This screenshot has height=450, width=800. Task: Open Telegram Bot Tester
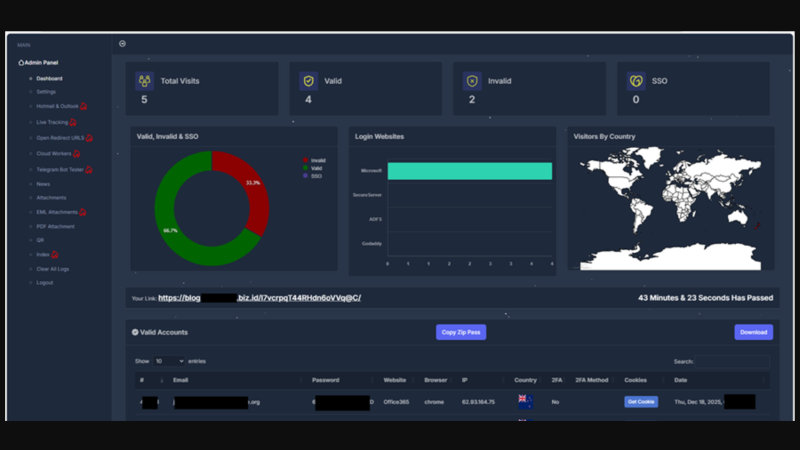tap(60, 169)
